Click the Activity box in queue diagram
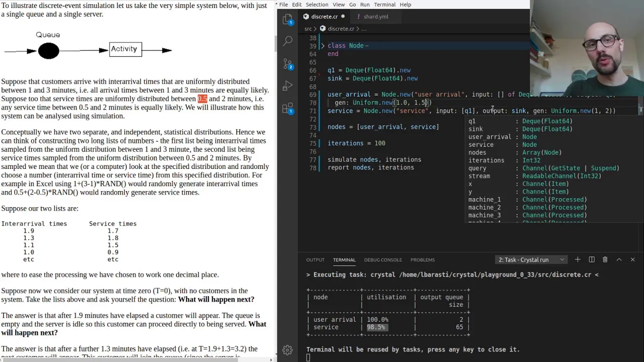644x362 pixels. tap(125, 49)
